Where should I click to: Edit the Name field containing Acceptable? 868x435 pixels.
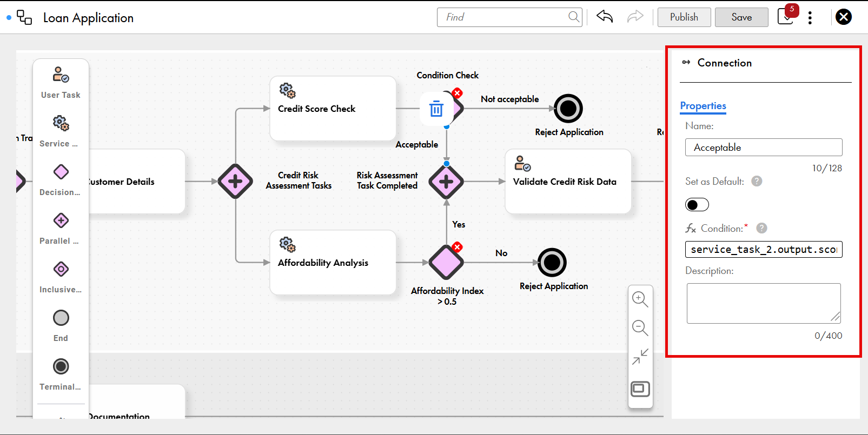pyautogui.click(x=764, y=148)
